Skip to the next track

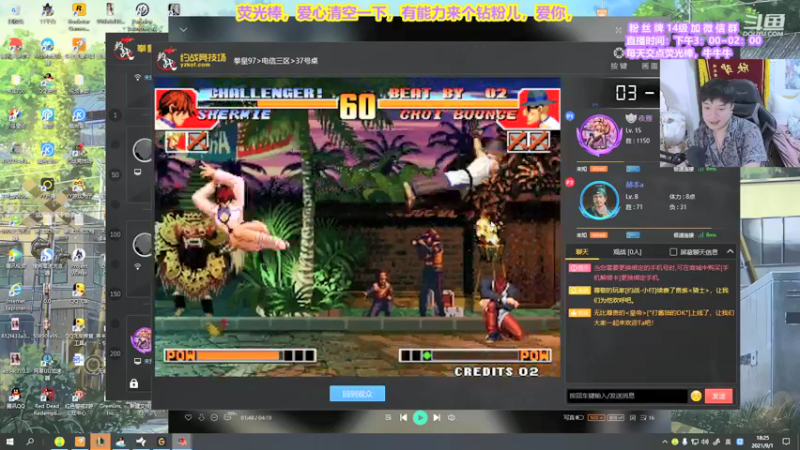(437, 417)
